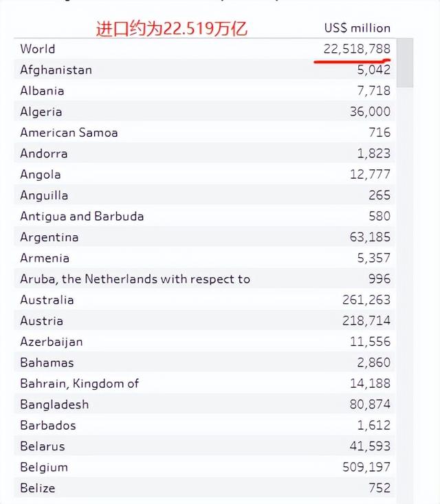
Task: Click the Antigua and Barbuda row
Action: [82, 216]
